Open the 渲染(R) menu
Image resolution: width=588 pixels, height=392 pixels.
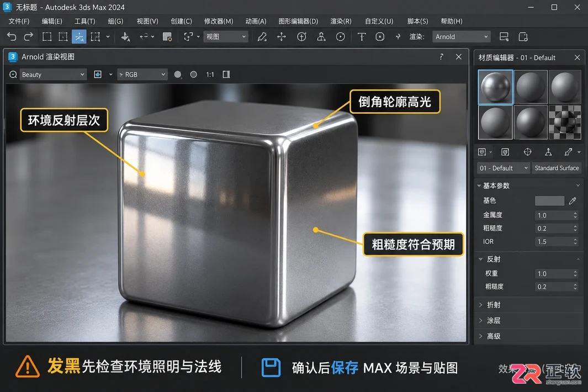(341, 22)
